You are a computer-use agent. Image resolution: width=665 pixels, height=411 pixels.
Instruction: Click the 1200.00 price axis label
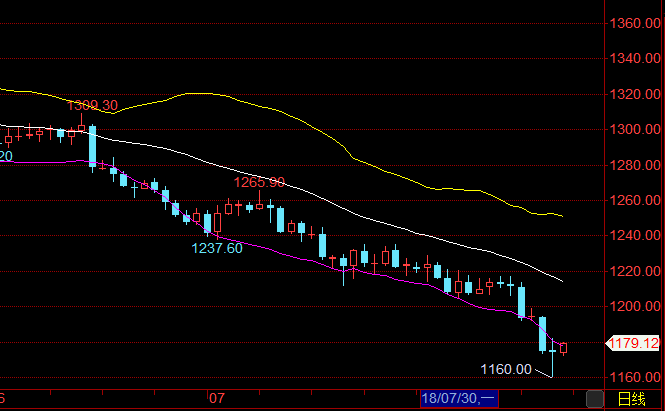(634, 306)
